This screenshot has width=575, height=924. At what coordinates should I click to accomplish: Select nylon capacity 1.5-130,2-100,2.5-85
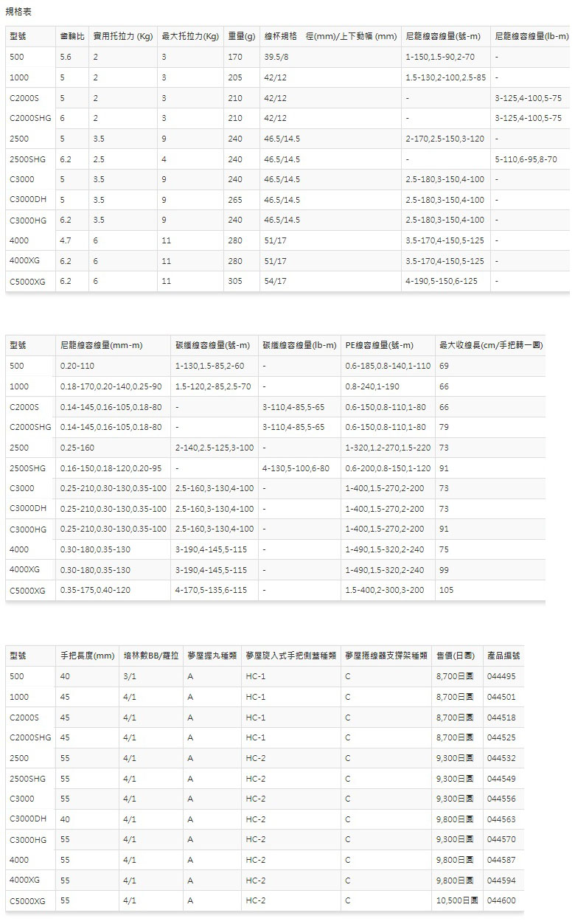coord(446,77)
